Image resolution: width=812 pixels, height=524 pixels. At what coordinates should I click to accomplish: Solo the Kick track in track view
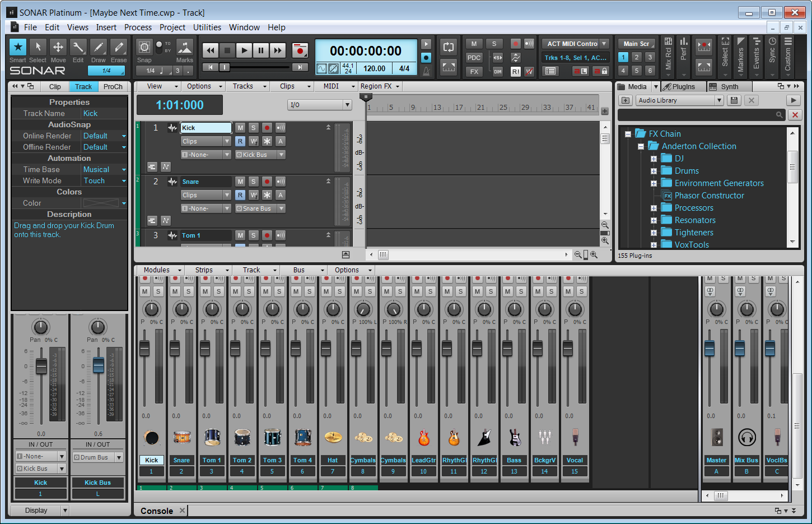pos(254,128)
